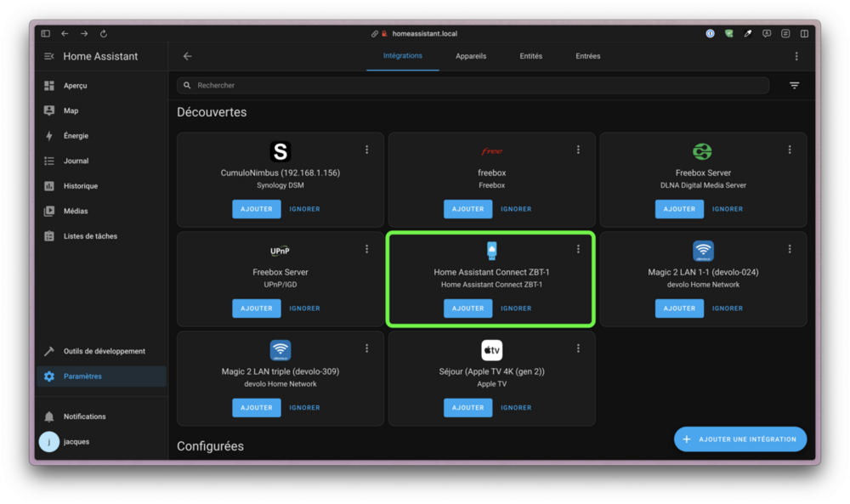The width and height of the screenshot is (850, 504).
Task: Open Magic 2 LAN triple card menu
Action: click(367, 348)
